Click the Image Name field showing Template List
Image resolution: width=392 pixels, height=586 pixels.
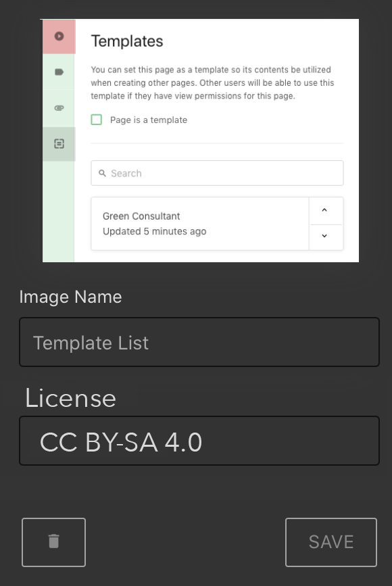pyautogui.click(x=199, y=342)
